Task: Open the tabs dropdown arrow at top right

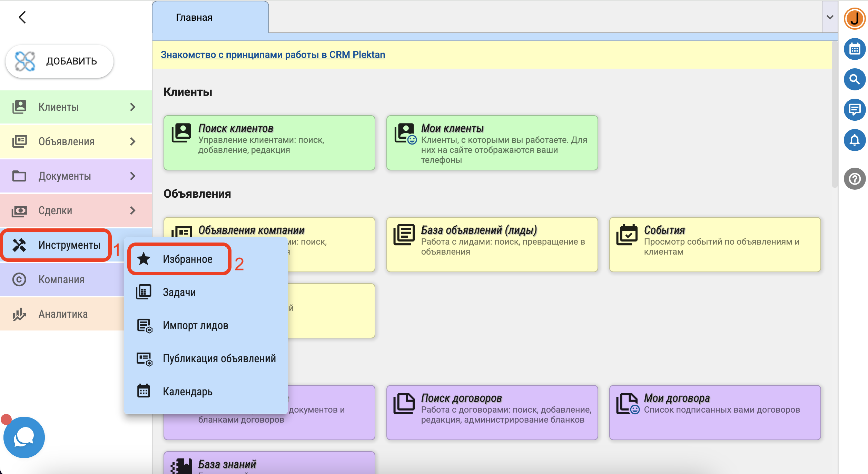Action: coord(830,17)
